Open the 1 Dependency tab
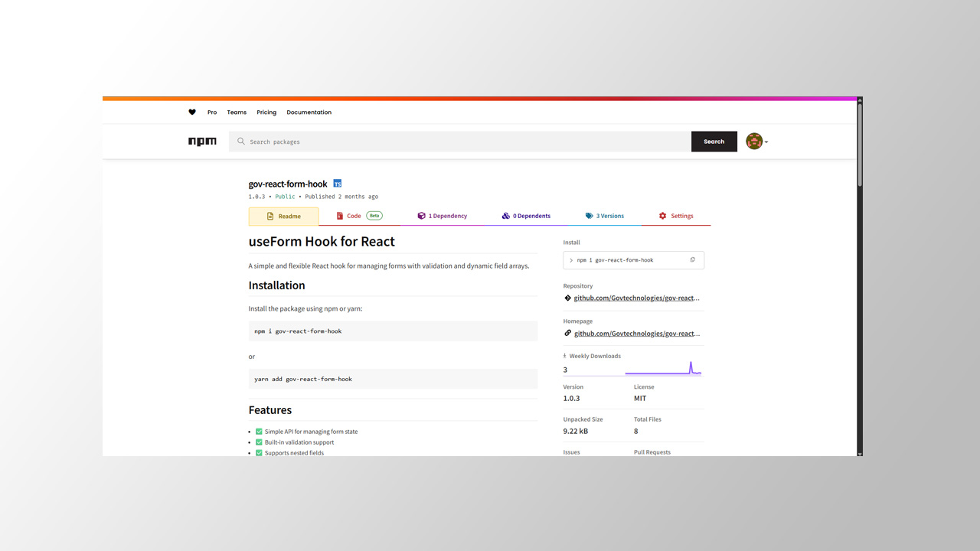 pyautogui.click(x=442, y=217)
